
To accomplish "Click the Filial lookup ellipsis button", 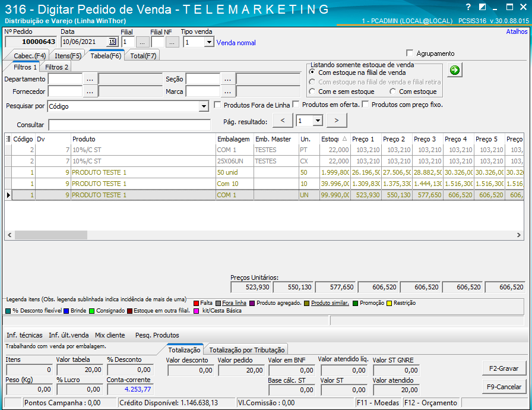I will pos(142,42).
